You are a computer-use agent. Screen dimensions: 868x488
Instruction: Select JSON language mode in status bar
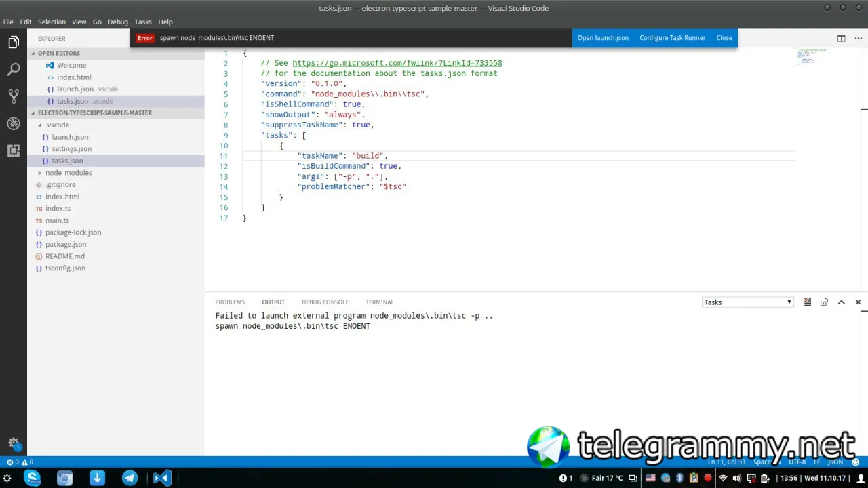(x=835, y=462)
